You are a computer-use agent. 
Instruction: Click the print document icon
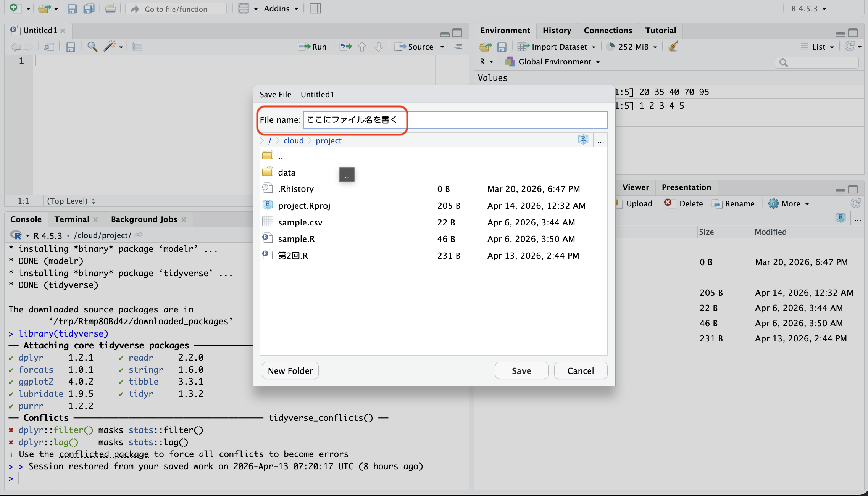tap(111, 8)
